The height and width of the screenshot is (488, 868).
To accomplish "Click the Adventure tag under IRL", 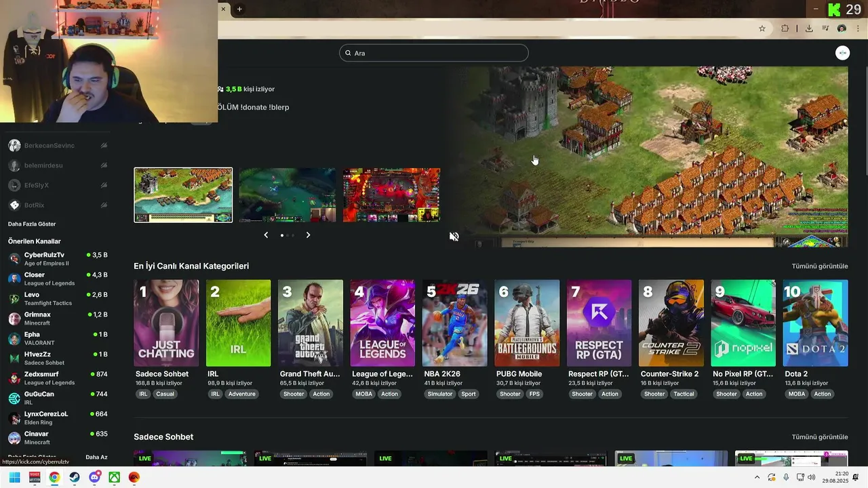I will pyautogui.click(x=242, y=394).
